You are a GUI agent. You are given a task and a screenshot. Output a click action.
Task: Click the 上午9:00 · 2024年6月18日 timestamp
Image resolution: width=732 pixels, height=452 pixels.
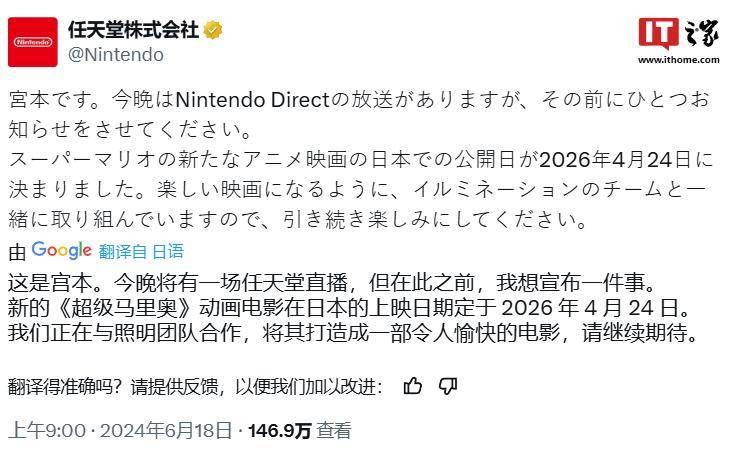tap(120, 430)
